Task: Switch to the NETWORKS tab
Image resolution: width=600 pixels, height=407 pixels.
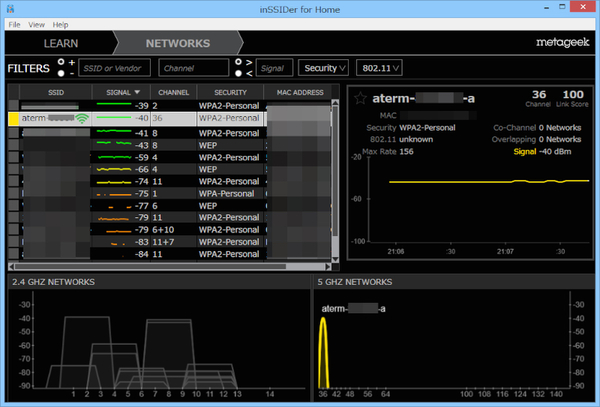Action: (177, 44)
